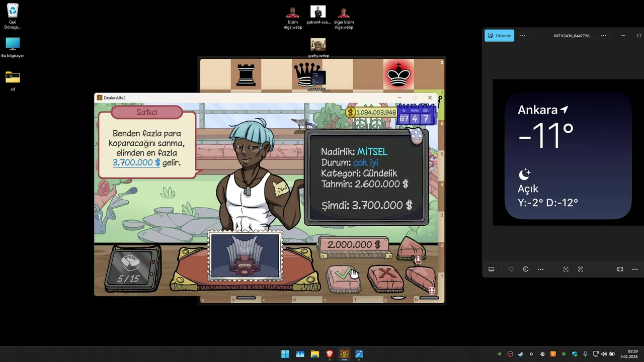
Task: Click the actual-size view icon in Photos
Action: [x=580, y=269]
